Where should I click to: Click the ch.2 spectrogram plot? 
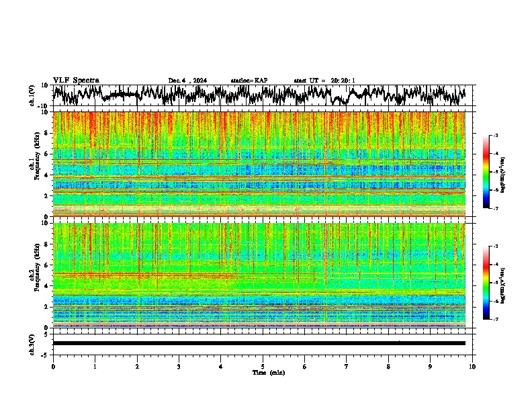pos(259,275)
